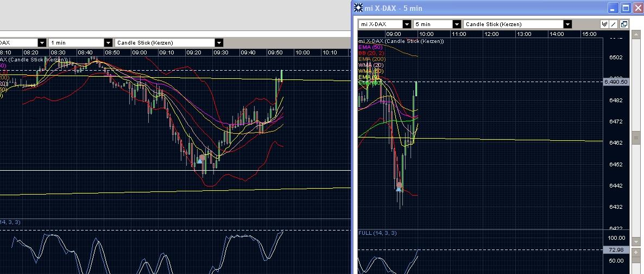644x274 pixels.
Task: Click the 6452 price axis label
Action: coord(616,164)
